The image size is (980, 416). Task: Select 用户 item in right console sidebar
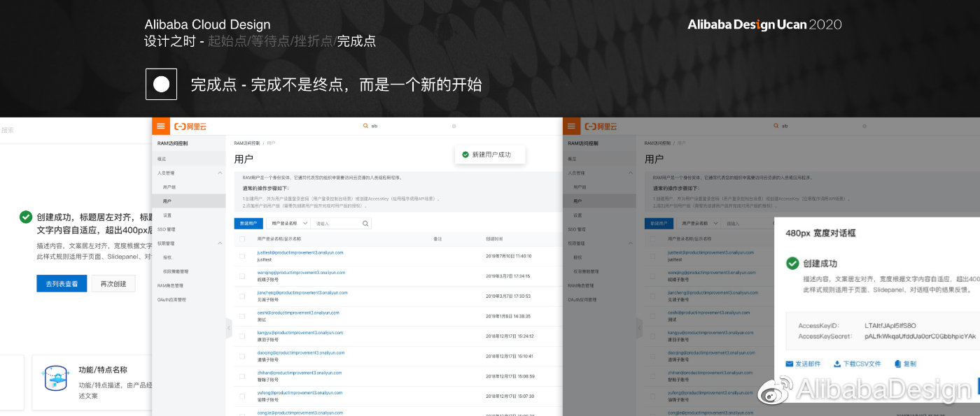(599, 201)
